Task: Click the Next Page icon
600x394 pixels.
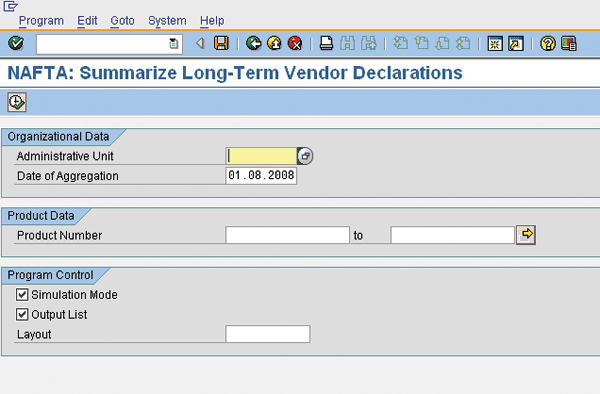Action: (442, 43)
